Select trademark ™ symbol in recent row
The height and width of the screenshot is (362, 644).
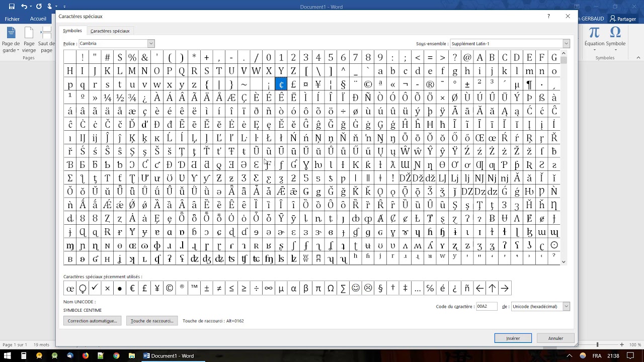click(194, 288)
